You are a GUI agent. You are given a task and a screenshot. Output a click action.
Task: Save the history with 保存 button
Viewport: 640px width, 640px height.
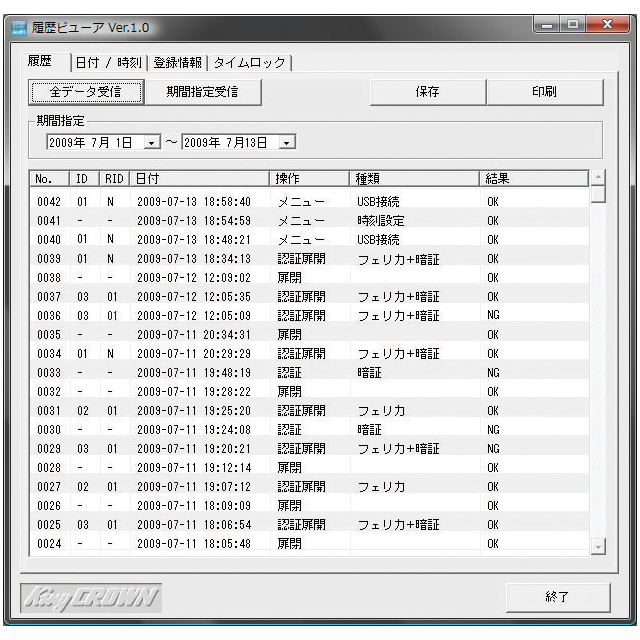click(x=427, y=92)
